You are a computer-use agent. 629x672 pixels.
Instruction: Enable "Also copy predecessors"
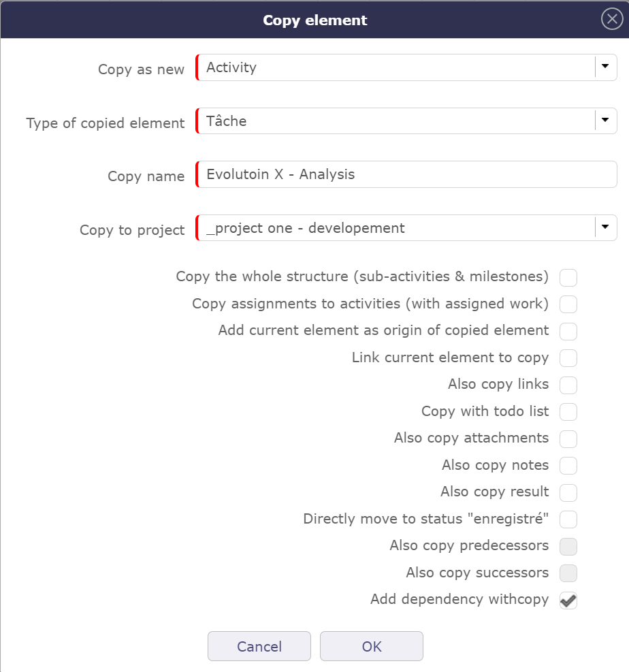point(568,546)
